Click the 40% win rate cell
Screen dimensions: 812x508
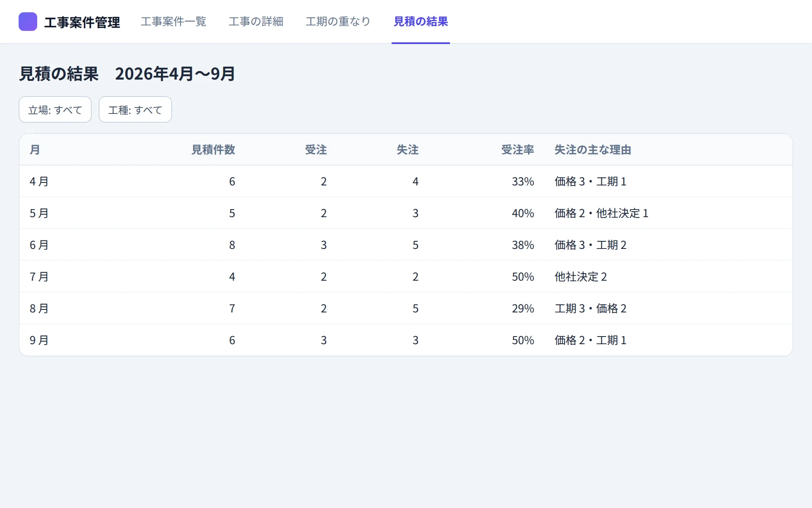coord(523,213)
